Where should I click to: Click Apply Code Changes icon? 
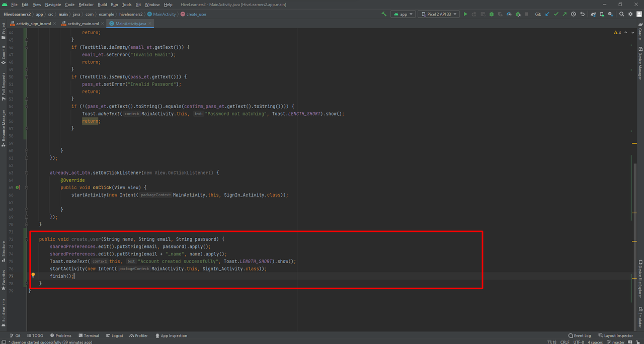click(x=483, y=14)
